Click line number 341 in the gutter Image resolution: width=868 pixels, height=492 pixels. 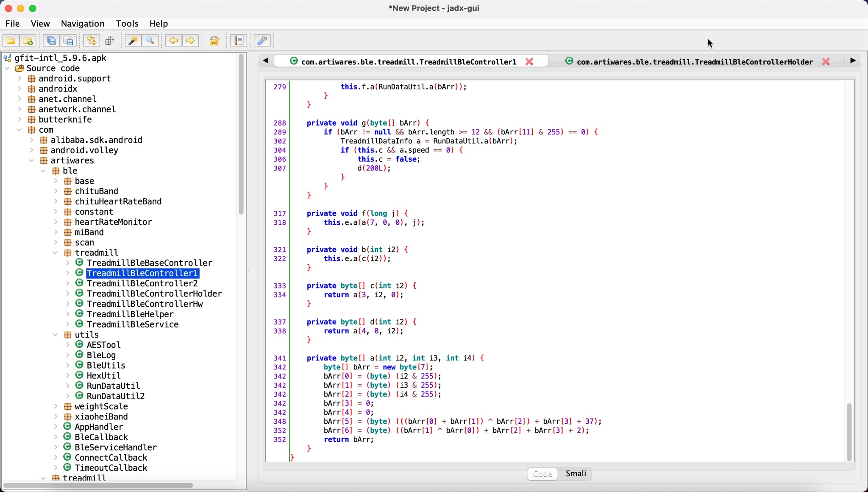click(280, 358)
